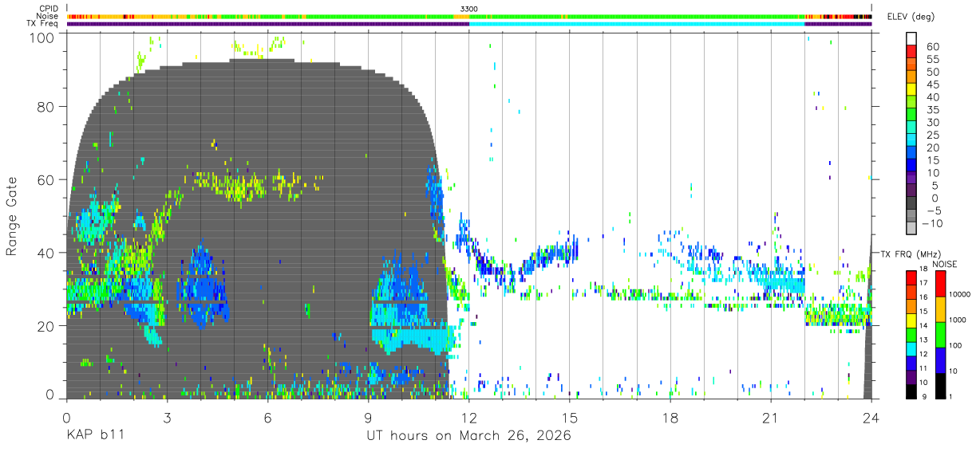Click the 11 label on TX FRQ scale
Viewport: 980px width, 452px height.
point(923,369)
